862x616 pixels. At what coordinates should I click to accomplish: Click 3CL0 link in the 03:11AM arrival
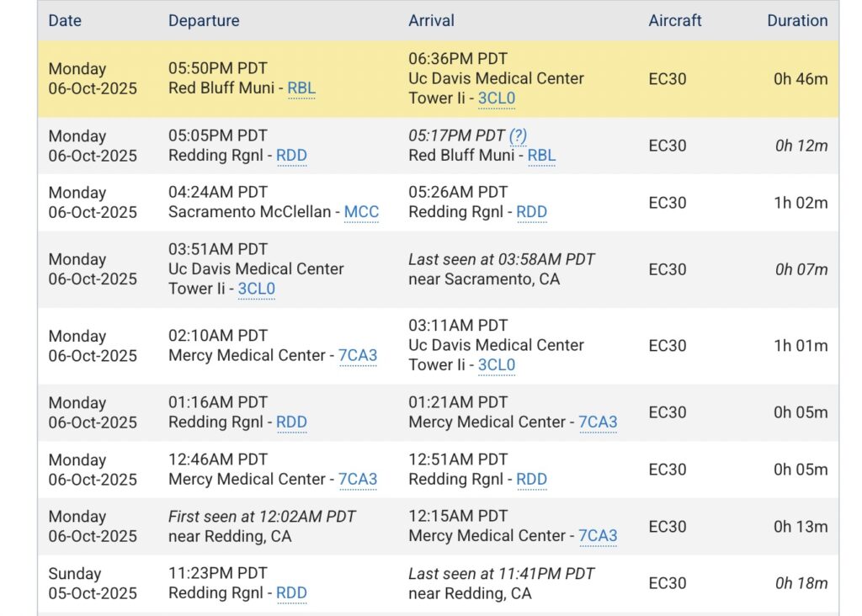(496, 365)
